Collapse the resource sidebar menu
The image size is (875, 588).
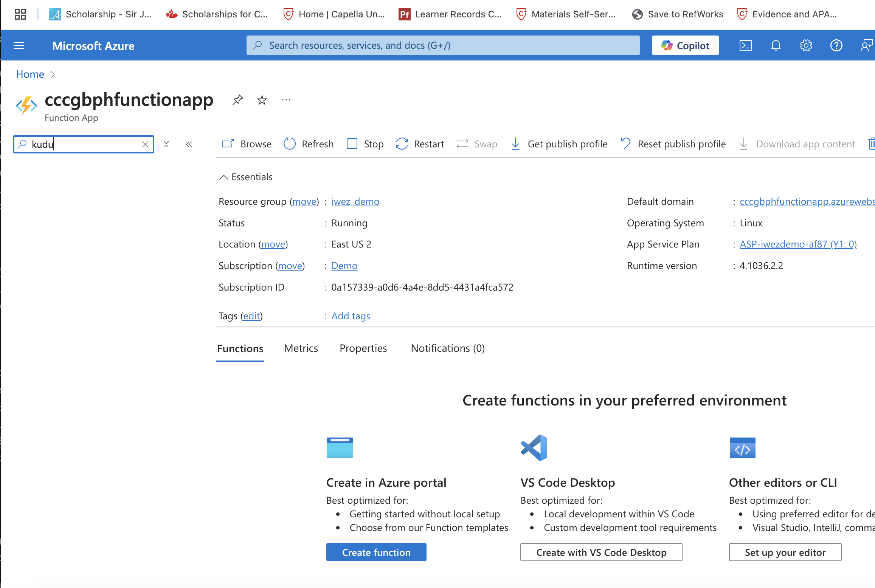point(189,144)
